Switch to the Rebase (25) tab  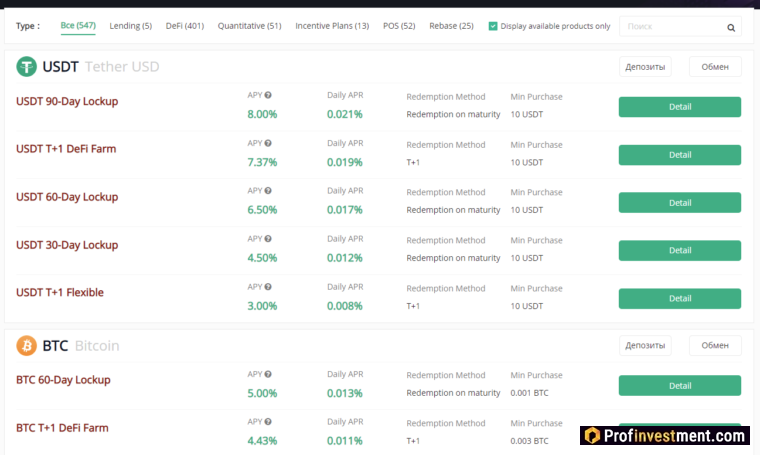[x=451, y=26]
